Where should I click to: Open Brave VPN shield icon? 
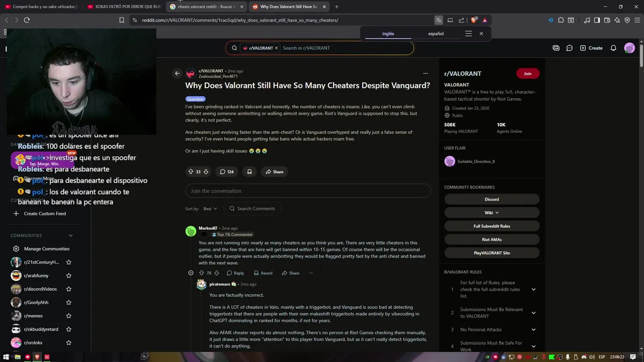coord(627,20)
